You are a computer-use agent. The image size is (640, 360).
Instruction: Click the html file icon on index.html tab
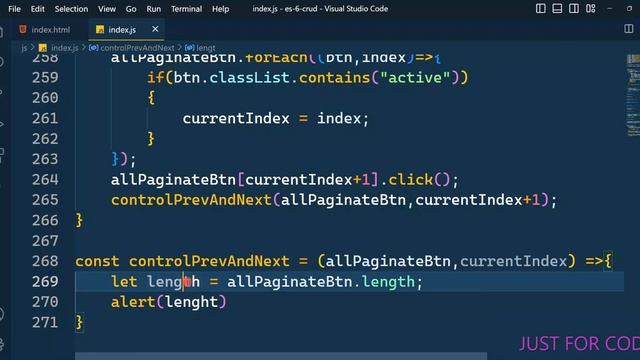(23, 29)
